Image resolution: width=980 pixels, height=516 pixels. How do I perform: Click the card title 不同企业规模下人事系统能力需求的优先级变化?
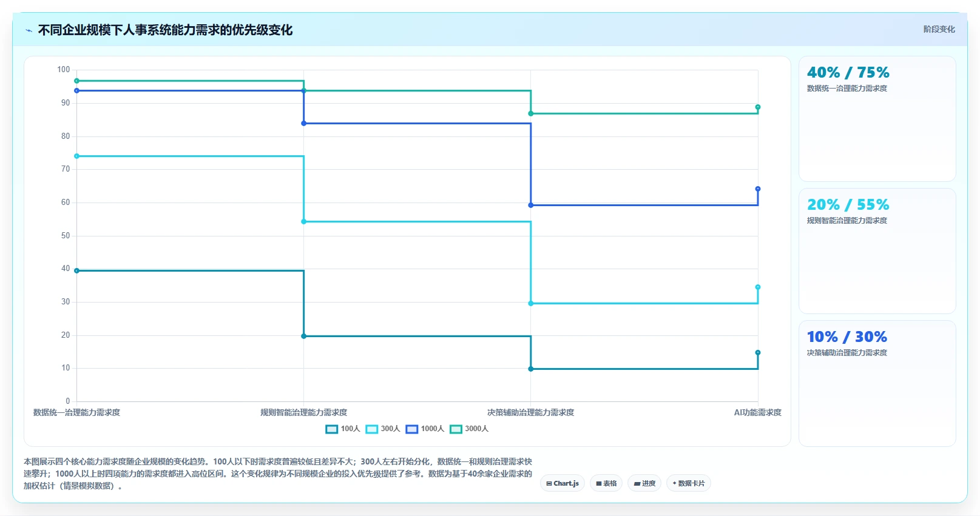pos(165,30)
